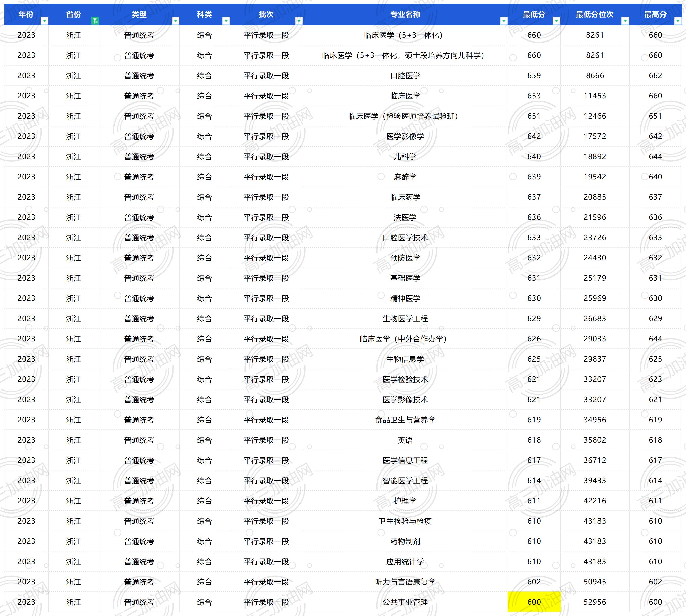Open the active 省份 column filter button
686x616 pixels.
pos(95,21)
